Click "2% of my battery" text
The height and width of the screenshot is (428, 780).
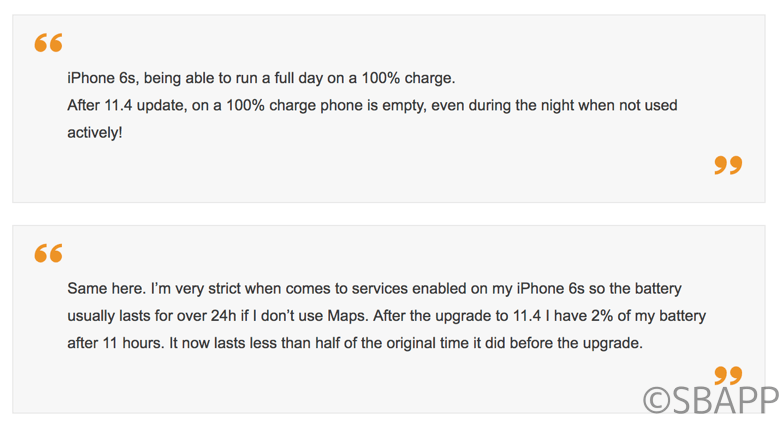coord(649,316)
